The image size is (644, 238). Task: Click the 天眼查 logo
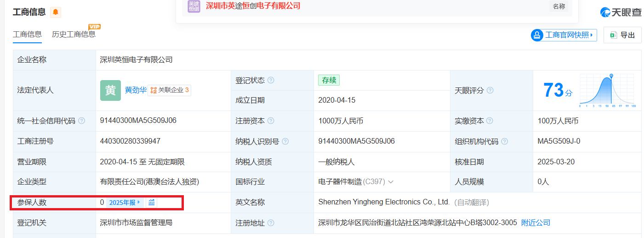(x=621, y=12)
